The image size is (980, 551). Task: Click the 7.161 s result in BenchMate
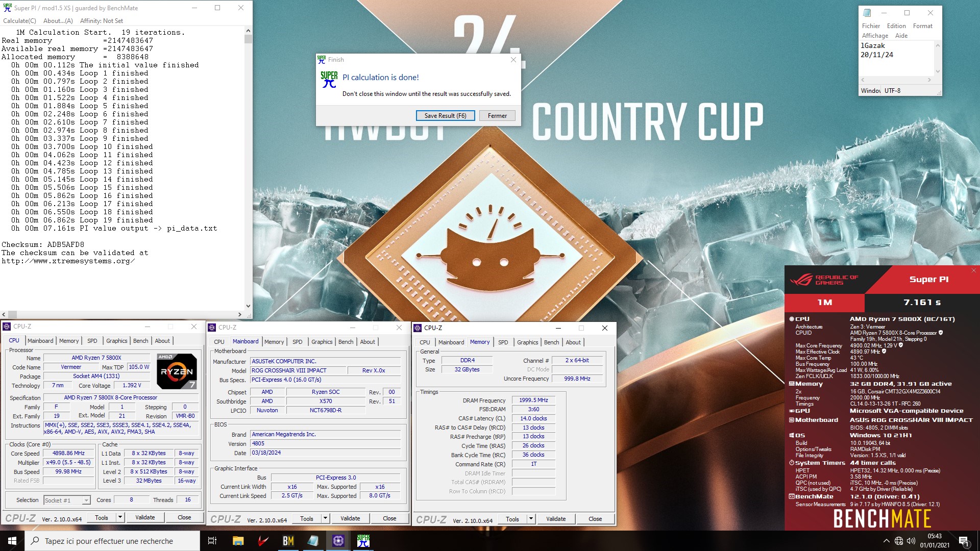922,303
